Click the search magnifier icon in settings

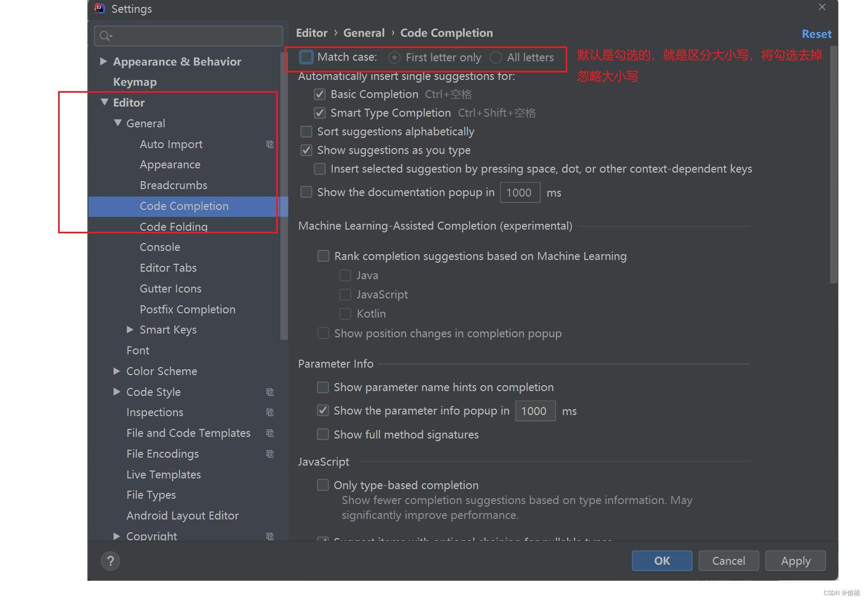coord(106,36)
